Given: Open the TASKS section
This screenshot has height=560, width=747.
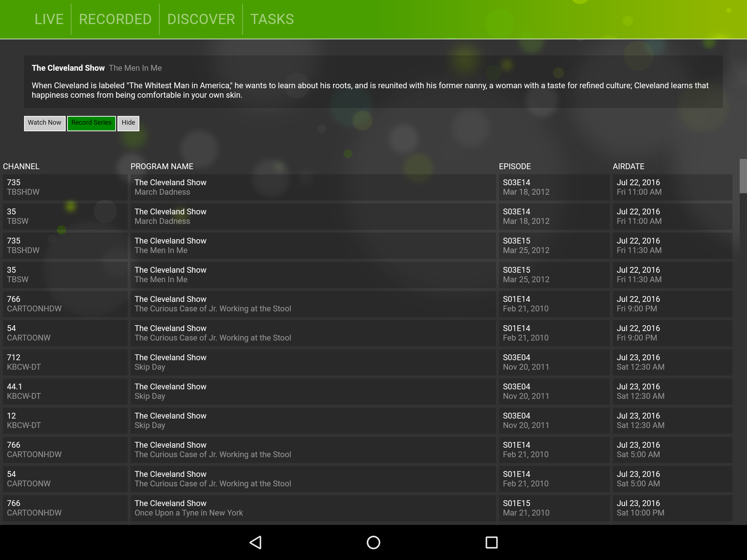Looking at the screenshot, I should pos(272,19).
